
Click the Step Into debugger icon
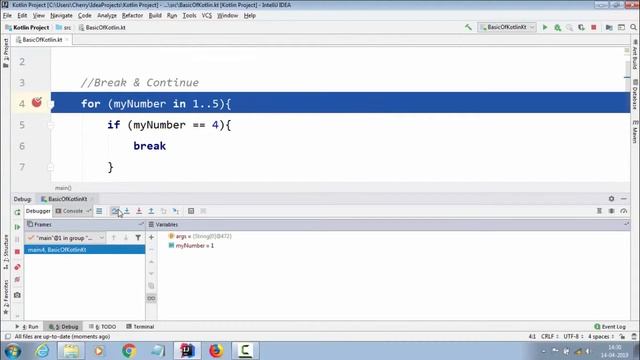[127, 211]
